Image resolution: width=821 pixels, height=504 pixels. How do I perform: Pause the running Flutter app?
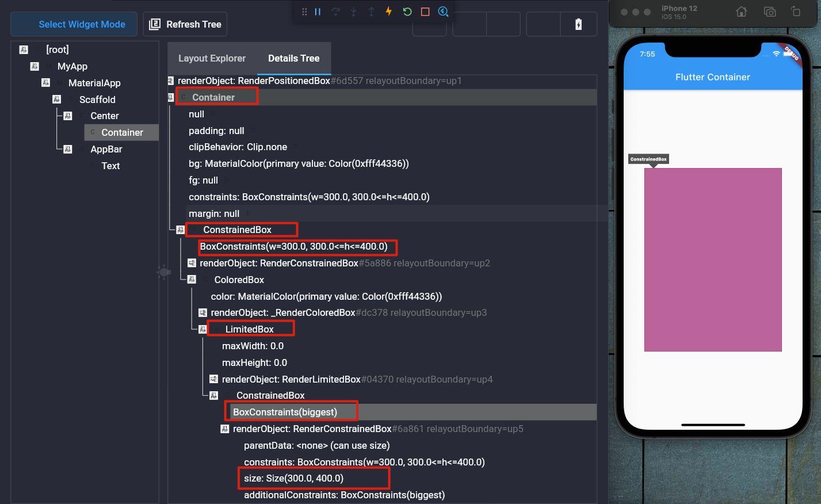(x=317, y=12)
